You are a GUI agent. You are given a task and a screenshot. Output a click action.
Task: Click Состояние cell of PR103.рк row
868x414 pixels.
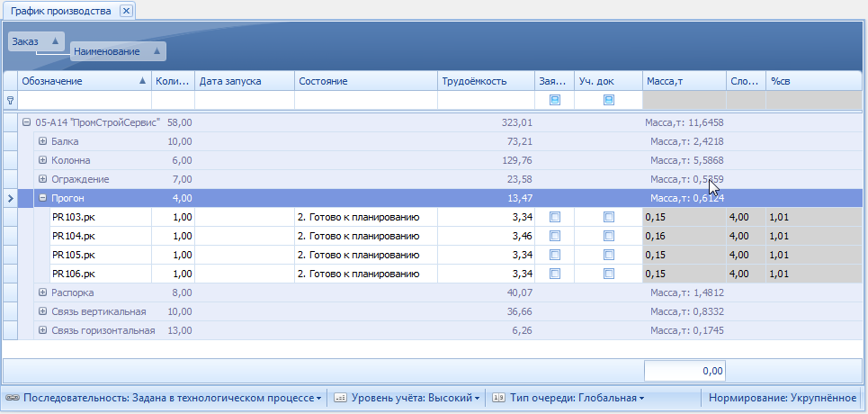coord(366,217)
